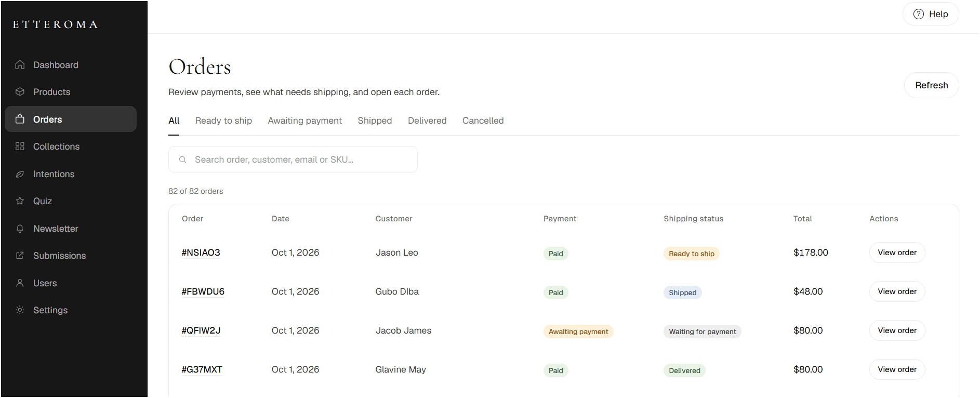
Task: Click the Settings gear icon
Action: click(20, 310)
